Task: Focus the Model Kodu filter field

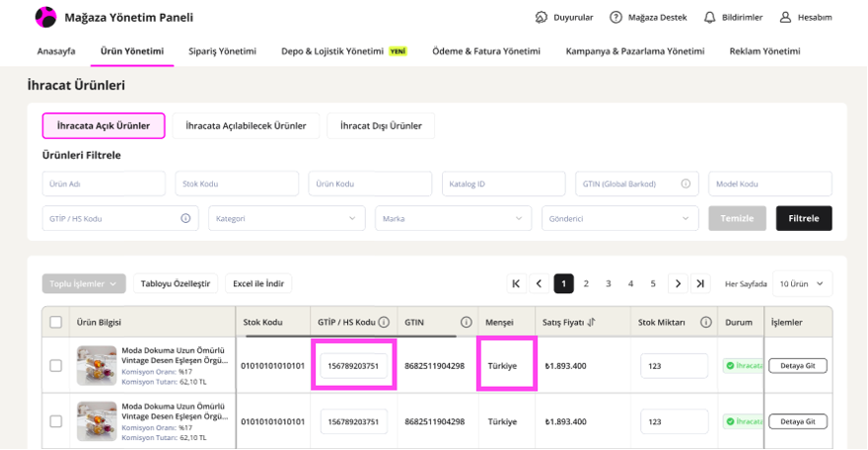Action: click(770, 184)
